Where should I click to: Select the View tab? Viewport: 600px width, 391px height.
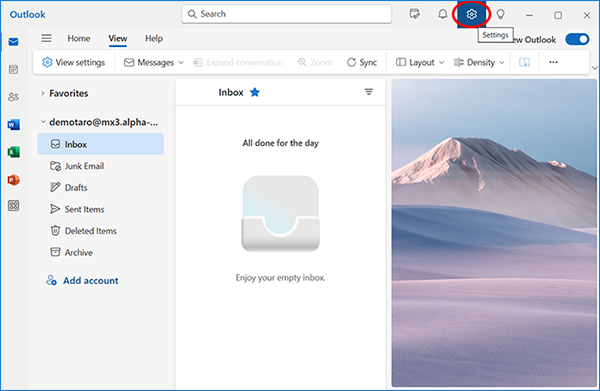117,38
